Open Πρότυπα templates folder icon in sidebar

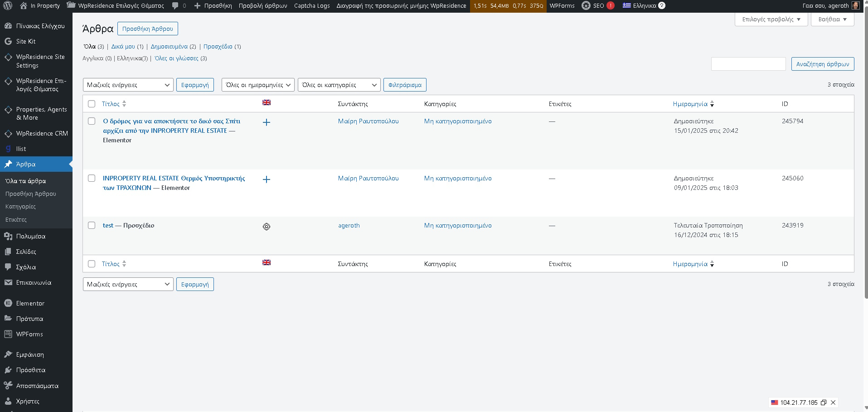click(8, 319)
